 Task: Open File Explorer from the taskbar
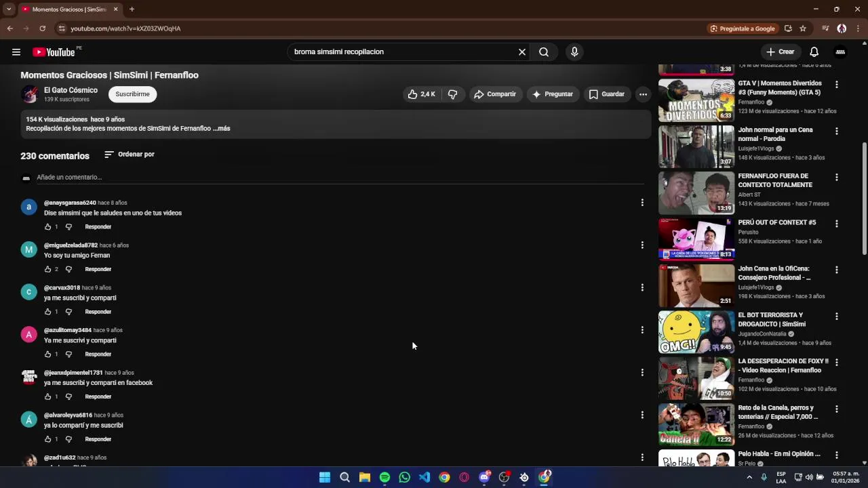(x=365, y=478)
